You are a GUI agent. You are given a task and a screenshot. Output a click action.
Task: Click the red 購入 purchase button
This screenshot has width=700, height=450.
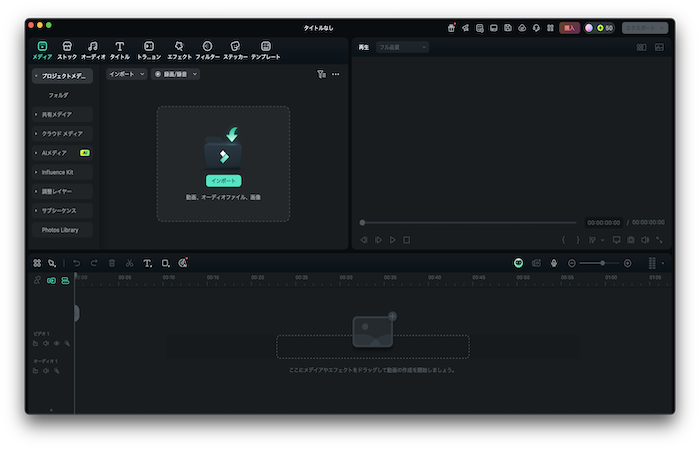(x=570, y=28)
